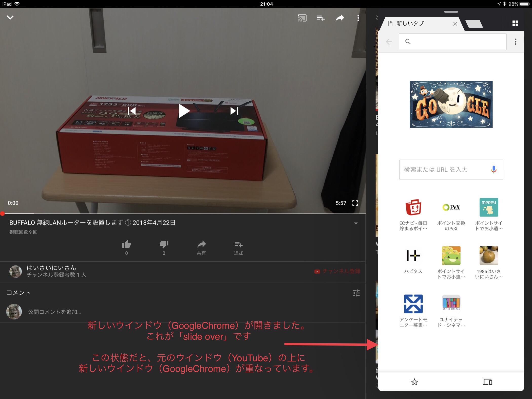This screenshot has width=532, height=399.
Task: Tap the Cast icon in YouTube player
Action: (302, 18)
